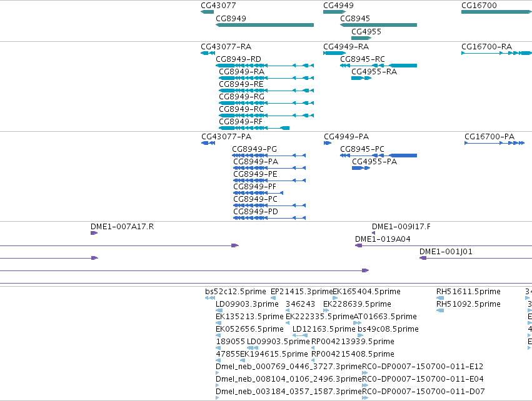The image size is (532, 401).
Task: Select protein CG8949-PD
Action: [x=269, y=218]
